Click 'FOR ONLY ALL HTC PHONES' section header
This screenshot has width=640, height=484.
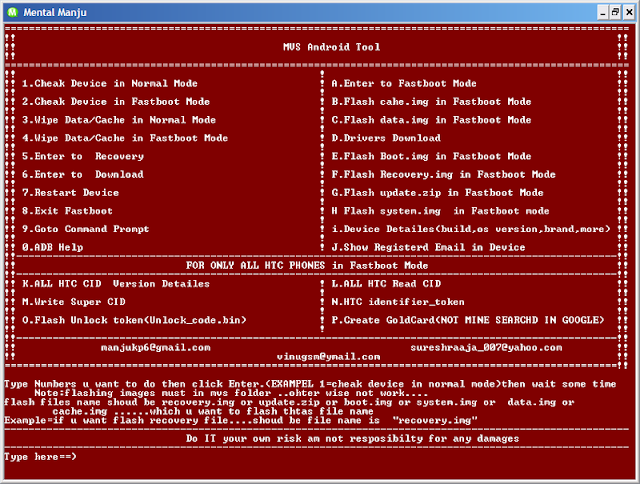(307, 266)
